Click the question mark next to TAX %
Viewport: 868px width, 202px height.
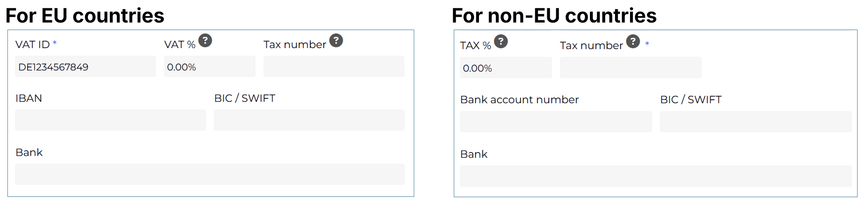click(x=501, y=41)
